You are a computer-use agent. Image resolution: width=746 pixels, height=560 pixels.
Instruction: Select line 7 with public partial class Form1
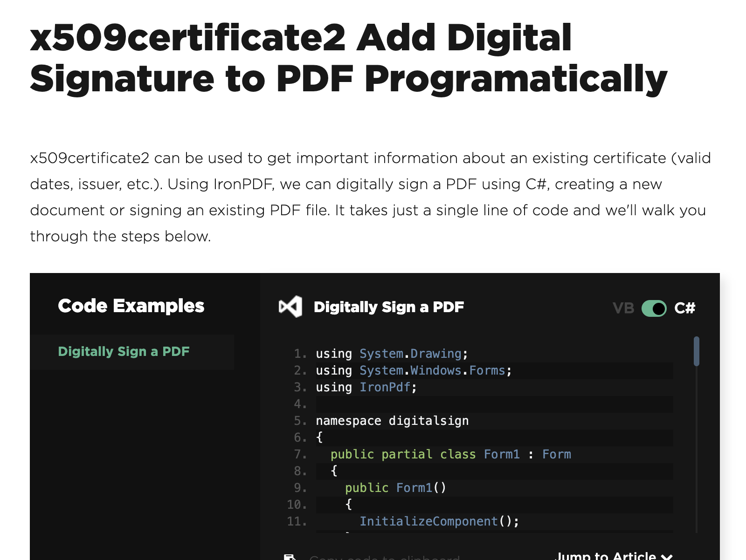(x=450, y=454)
